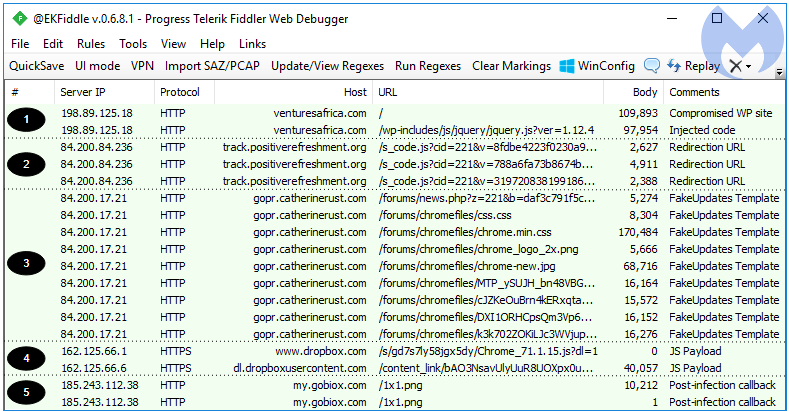Image resolution: width=789 pixels, height=412 pixels.
Task: Open the Tools menu
Action: pyautogui.click(x=133, y=44)
